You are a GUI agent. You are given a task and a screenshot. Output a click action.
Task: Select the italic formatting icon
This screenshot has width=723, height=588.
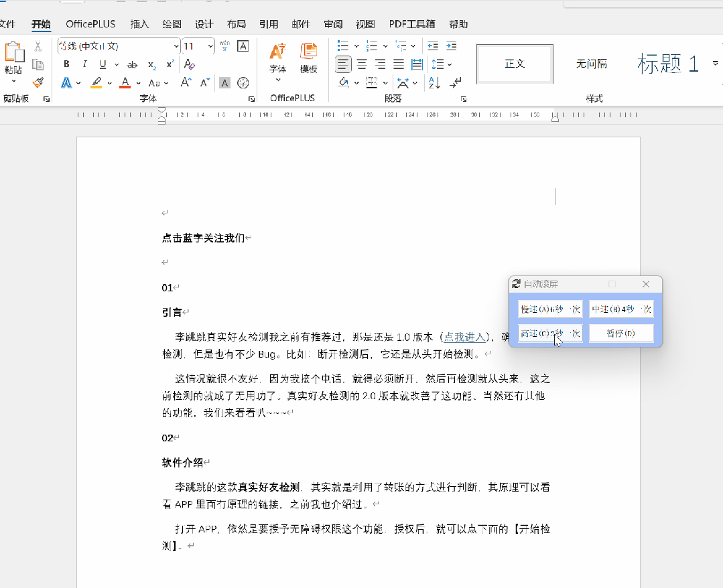pyautogui.click(x=84, y=64)
